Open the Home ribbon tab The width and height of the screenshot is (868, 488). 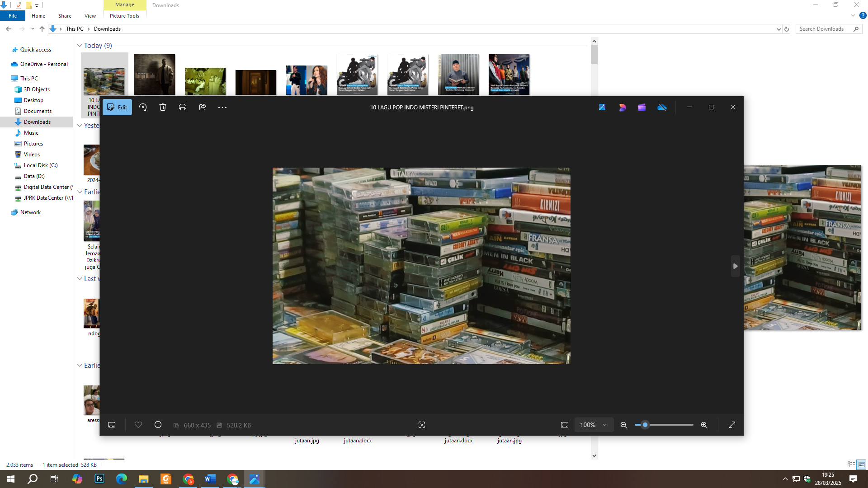point(38,16)
